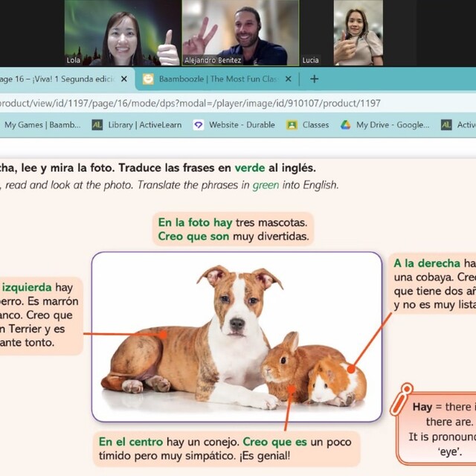Click the Baamboozle tab favicon
The height and width of the screenshot is (476, 476).
pyautogui.click(x=148, y=79)
